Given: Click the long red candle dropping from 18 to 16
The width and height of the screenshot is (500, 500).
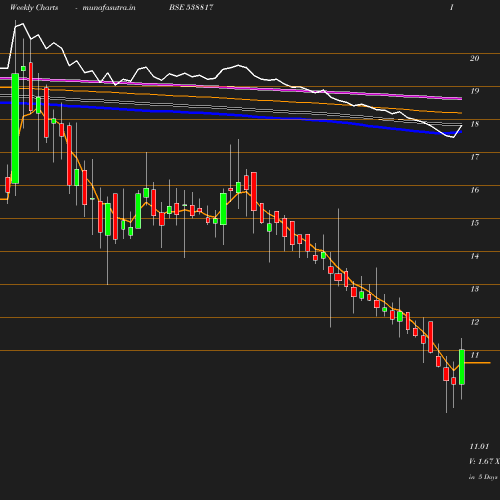Looking at the screenshot, I should point(69,155).
